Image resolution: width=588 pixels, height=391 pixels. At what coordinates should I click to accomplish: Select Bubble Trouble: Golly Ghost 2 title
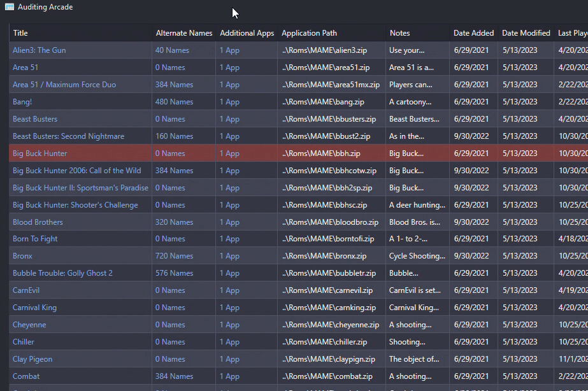[x=62, y=273]
